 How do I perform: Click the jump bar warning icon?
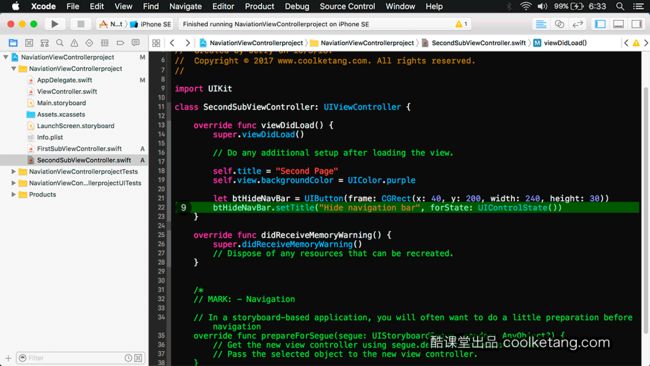[x=636, y=43]
